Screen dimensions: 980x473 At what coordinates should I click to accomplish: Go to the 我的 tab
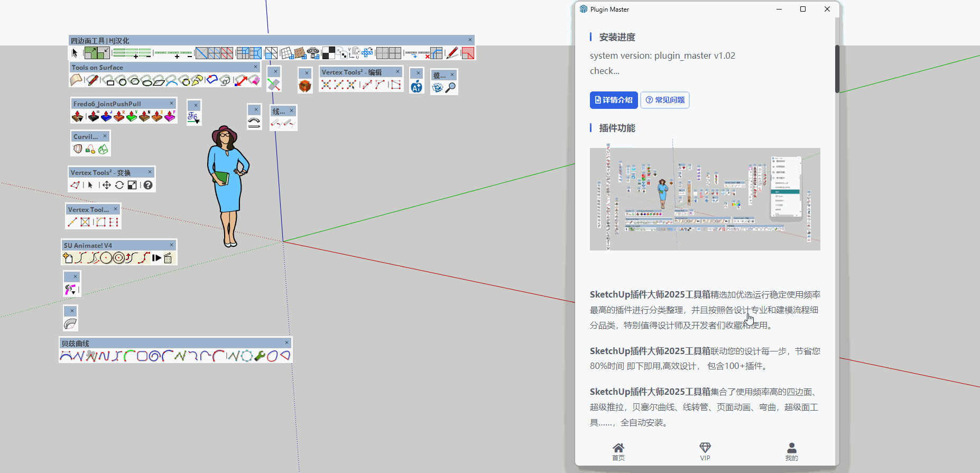click(791, 451)
